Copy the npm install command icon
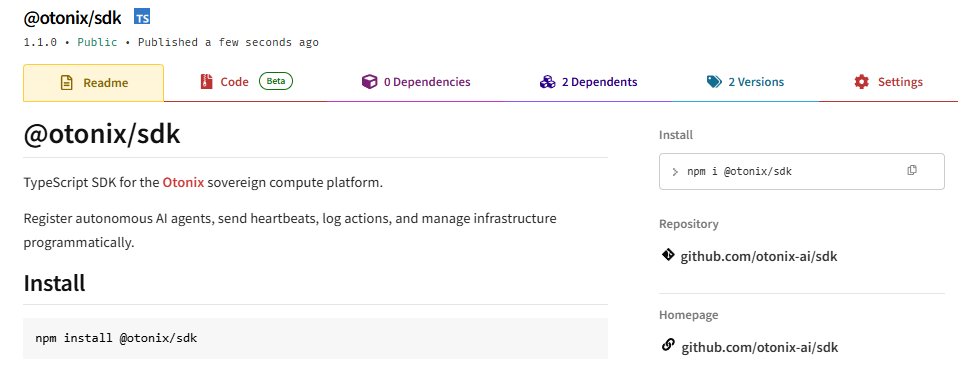The width and height of the screenshot is (976, 378). [912, 170]
